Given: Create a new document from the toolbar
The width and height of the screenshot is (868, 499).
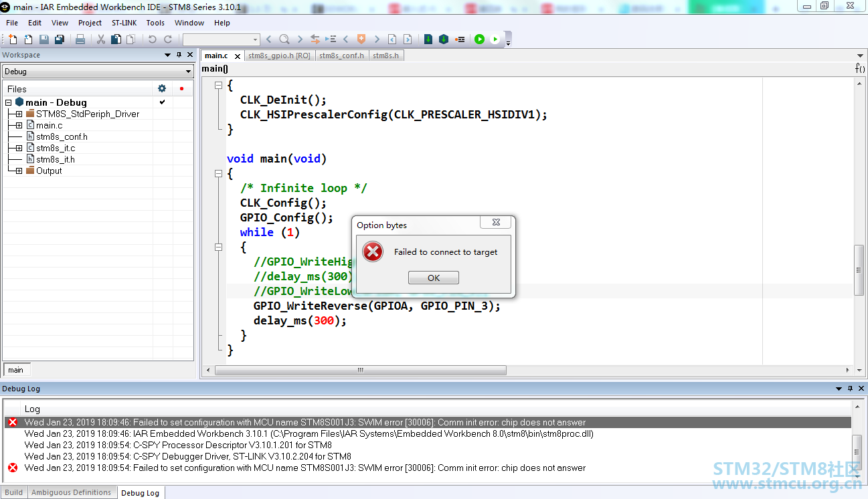Looking at the screenshot, I should 13,39.
